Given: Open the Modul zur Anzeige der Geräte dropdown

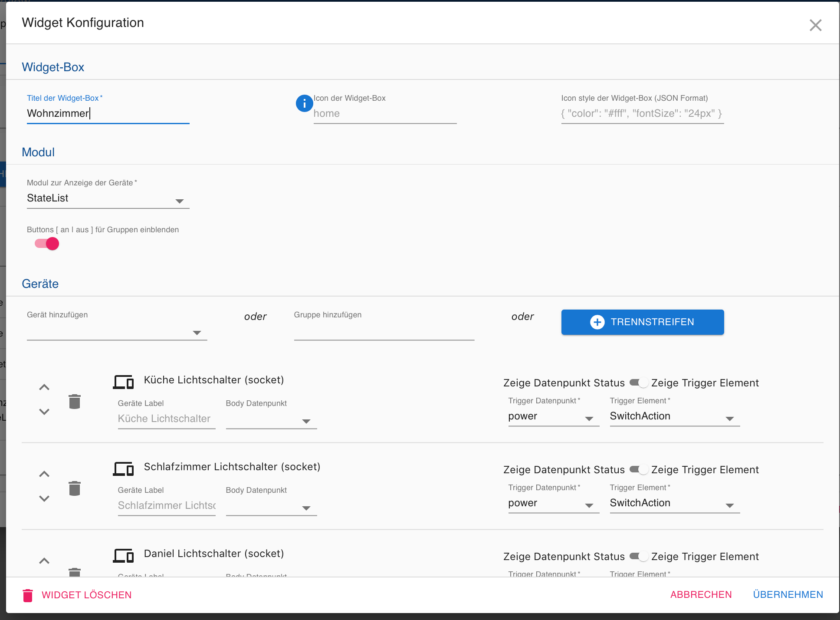Looking at the screenshot, I should [x=108, y=199].
